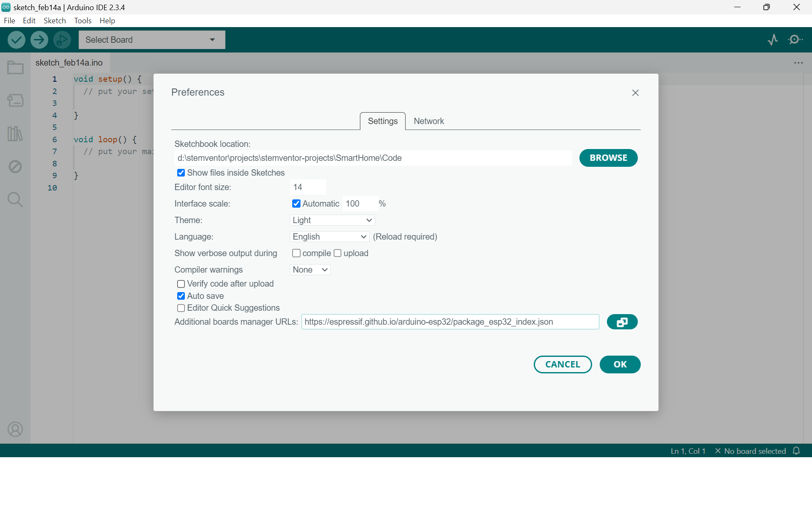Start the debugger from the toolbar

coord(62,40)
